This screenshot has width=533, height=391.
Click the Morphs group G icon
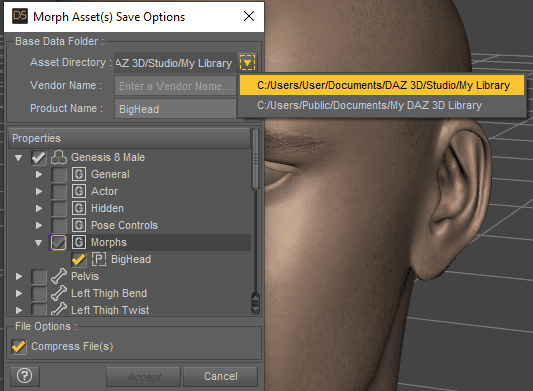pyautogui.click(x=79, y=242)
